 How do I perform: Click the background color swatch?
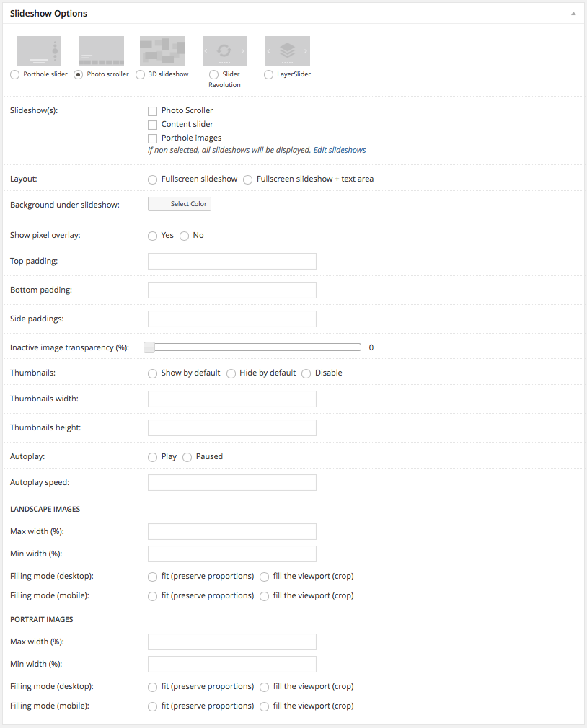tap(157, 204)
